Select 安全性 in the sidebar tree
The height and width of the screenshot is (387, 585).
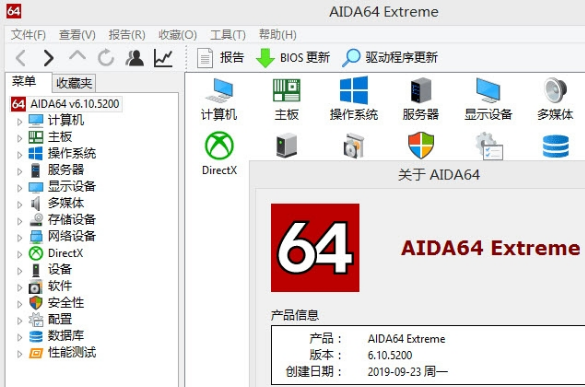(66, 303)
